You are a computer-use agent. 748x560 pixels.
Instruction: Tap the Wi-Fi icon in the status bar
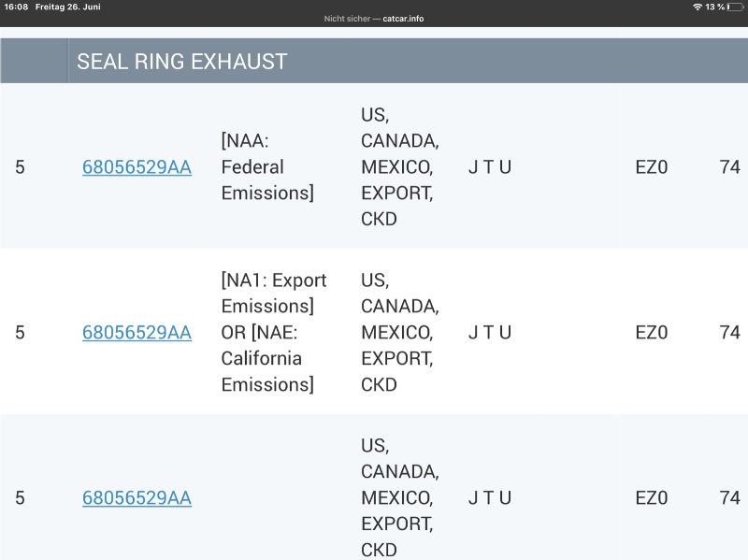pyautogui.click(x=698, y=7)
